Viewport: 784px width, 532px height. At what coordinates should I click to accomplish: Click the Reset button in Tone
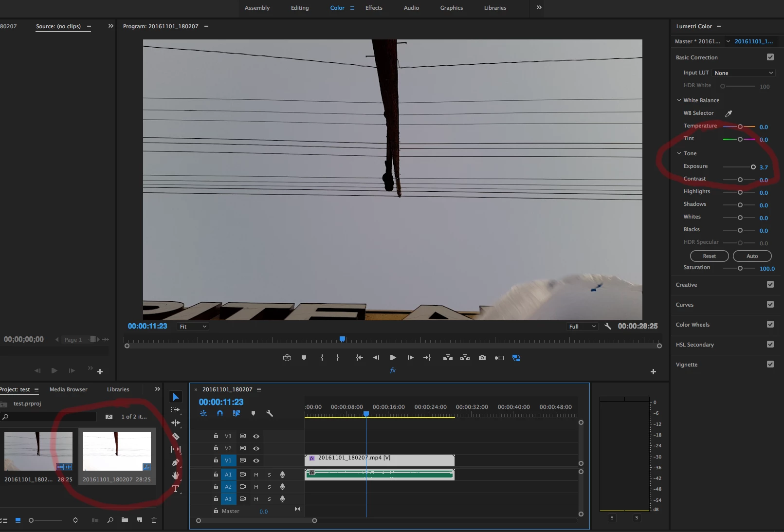coord(709,256)
